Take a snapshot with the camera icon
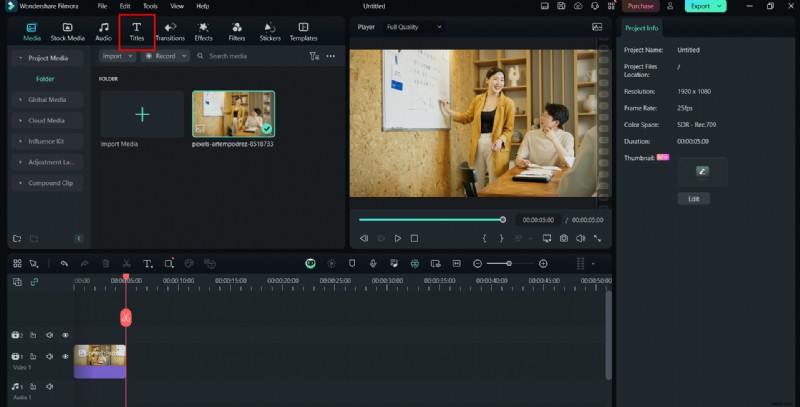This screenshot has height=407, width=800. click(564, 238)
